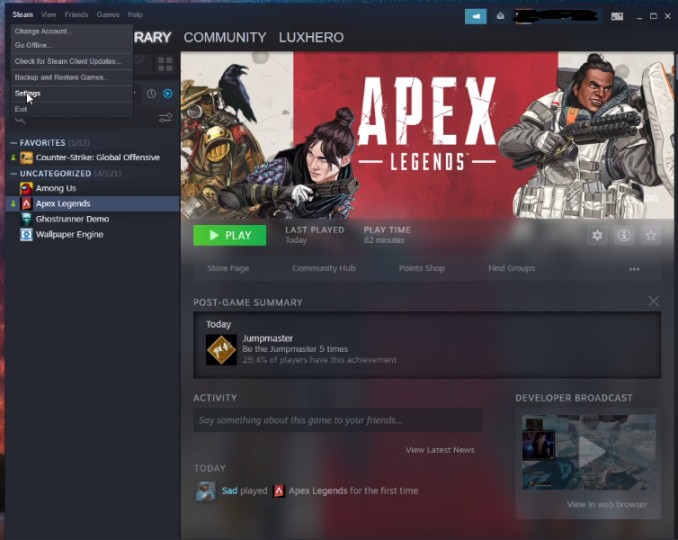Select Backup and Restore Games entry
678x540 pixels.
tap(72, 77)
